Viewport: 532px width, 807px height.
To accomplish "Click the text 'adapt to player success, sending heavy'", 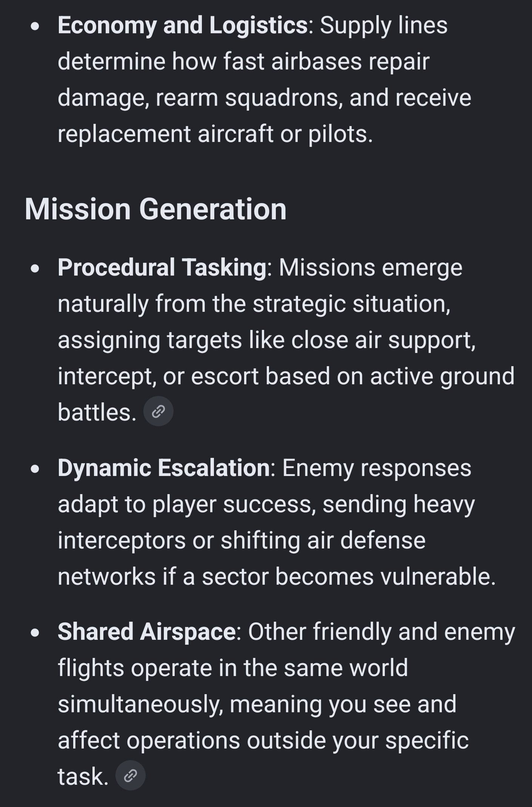I will click(266, 504).
